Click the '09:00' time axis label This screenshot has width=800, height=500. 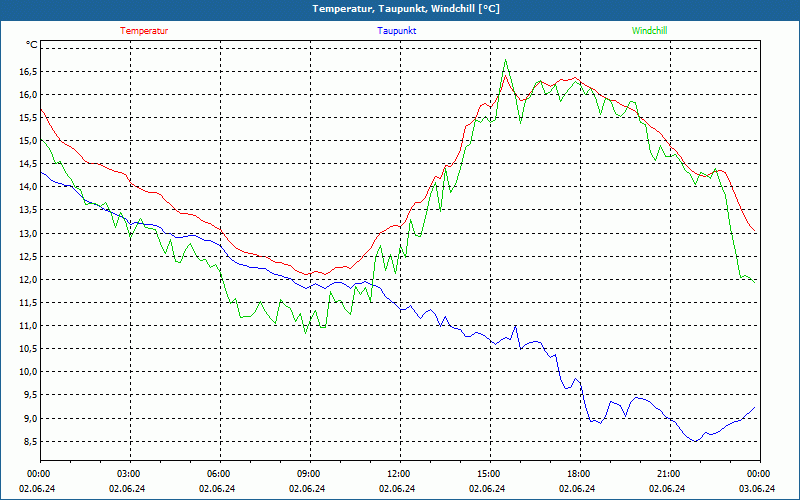(x=310, y=474)
